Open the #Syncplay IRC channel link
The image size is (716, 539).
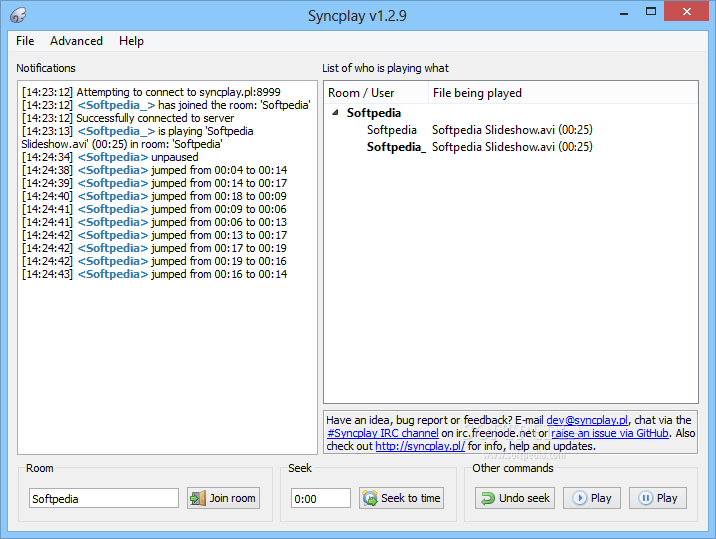(x=383, y=433)
